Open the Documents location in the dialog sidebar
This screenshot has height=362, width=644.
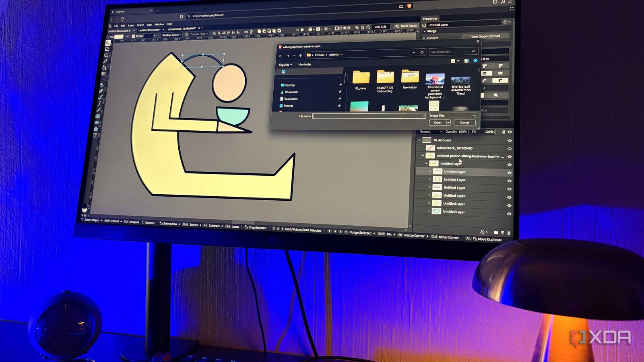coord(289,99)
